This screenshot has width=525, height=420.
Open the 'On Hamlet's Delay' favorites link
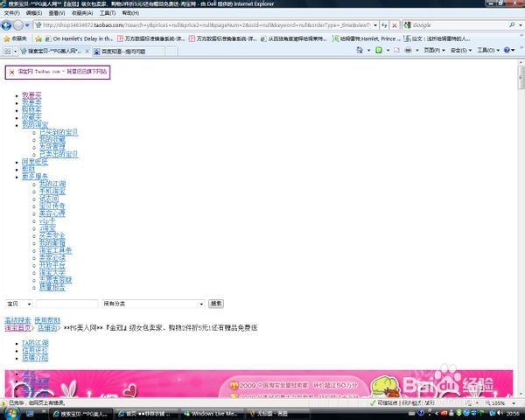(x=79, y=38)
